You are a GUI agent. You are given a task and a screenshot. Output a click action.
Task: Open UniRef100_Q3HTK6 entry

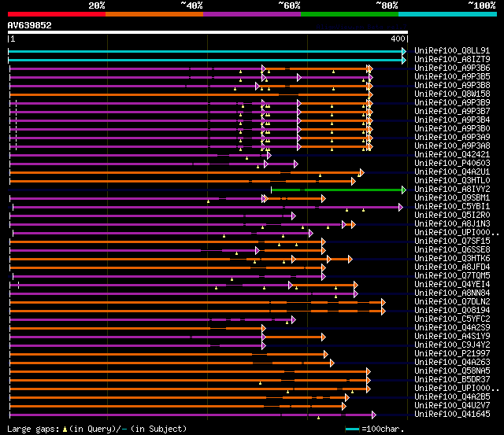point(452,259)
